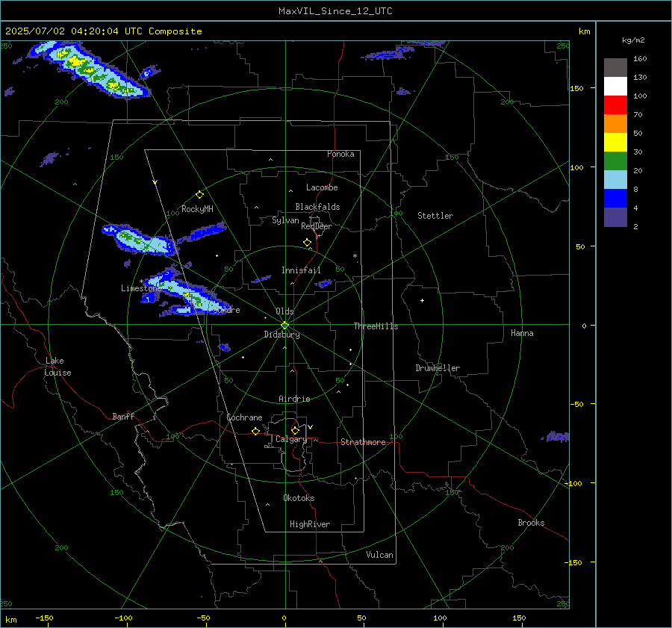
Task: Click the Sylvan label
Action: coord(285,220)
